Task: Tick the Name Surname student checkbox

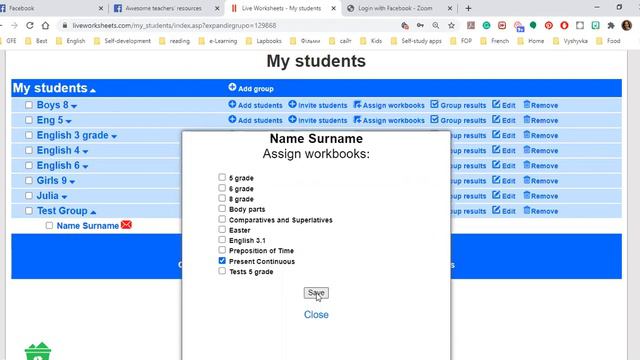Action: pos(49,225)
